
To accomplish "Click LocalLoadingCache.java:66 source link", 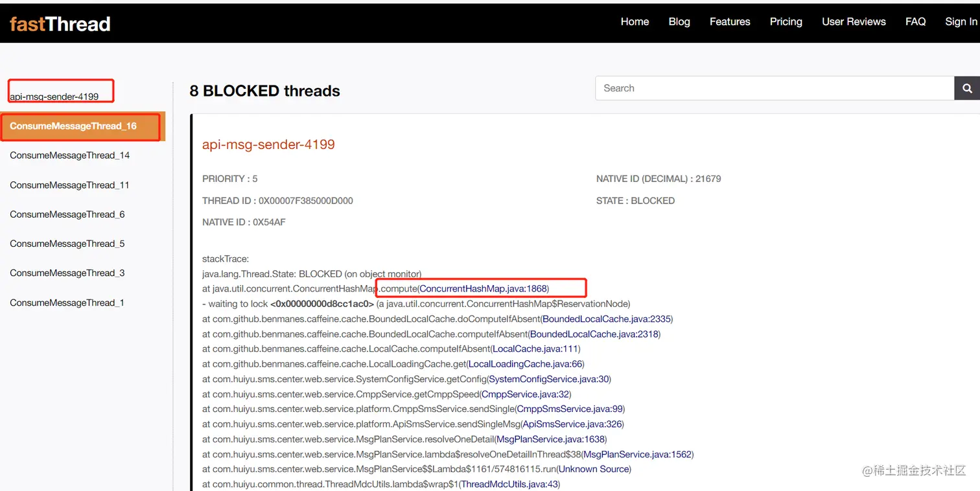I will tap(525, 364).
